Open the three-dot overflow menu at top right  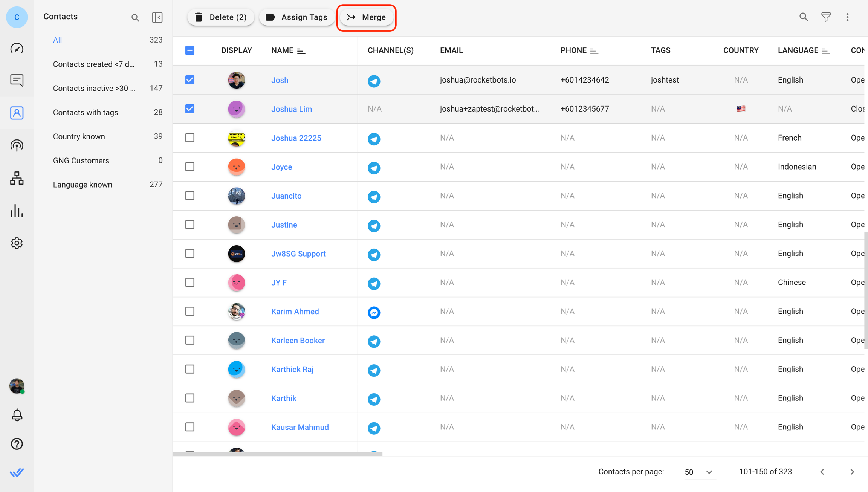coord(848,17)
